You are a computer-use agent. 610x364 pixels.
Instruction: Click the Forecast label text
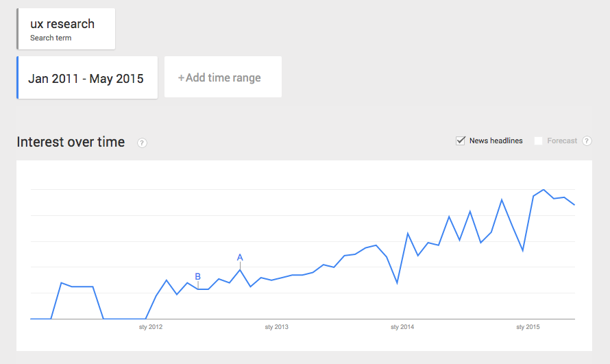click(x=562, y=141)
